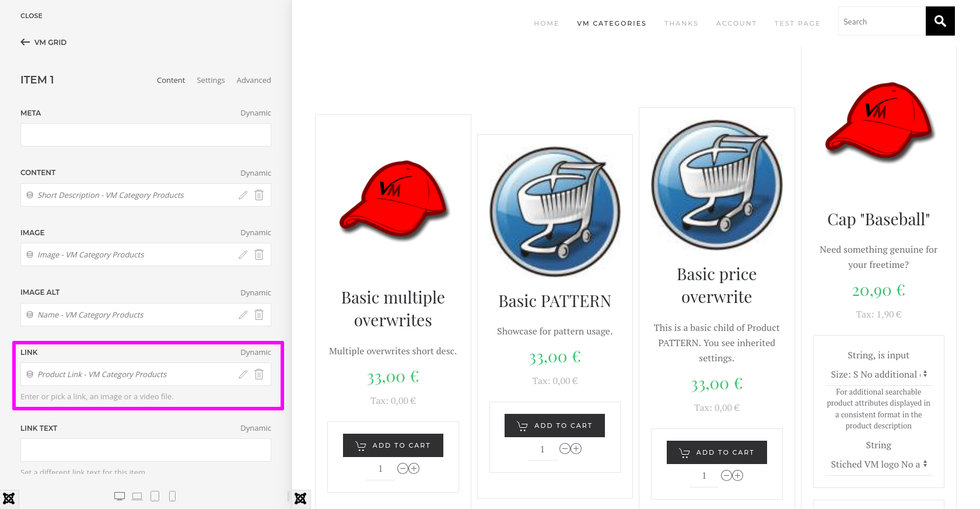Remove the Product Link dynamic source
The width and height of the screenshot is (980, 509).
(x=259, y=374)
